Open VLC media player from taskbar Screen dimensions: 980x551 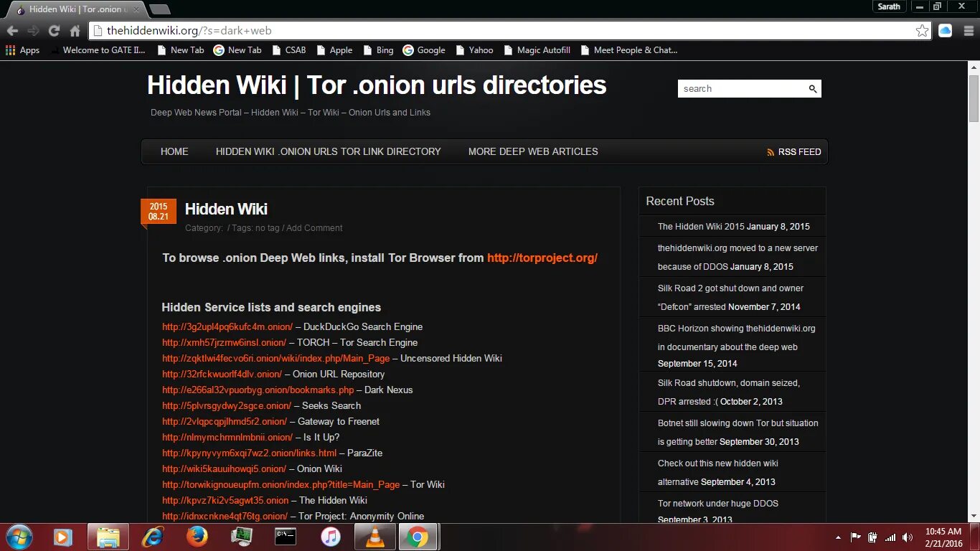coord(374,537)
